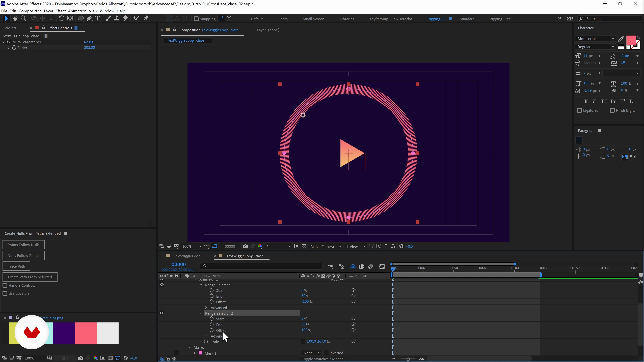Enable the Snapping checkbox

[x=196, y=19]
